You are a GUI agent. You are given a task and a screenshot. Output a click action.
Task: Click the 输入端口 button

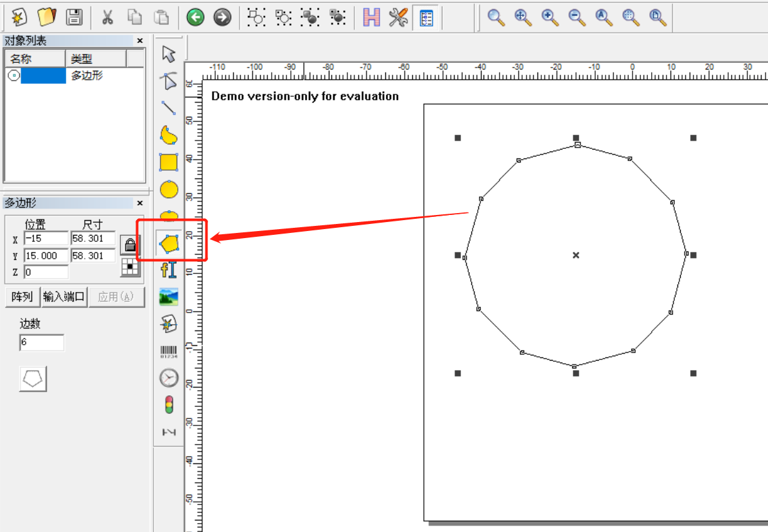click(64, 297)
